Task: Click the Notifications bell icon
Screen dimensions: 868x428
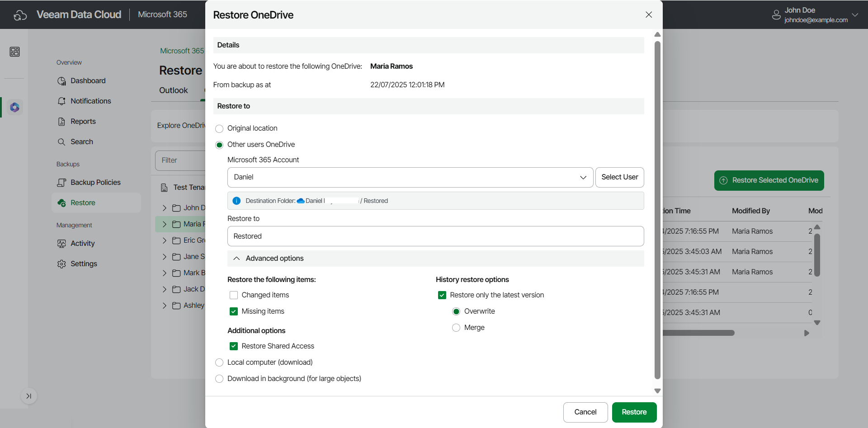Action: [x=61, y=101]
